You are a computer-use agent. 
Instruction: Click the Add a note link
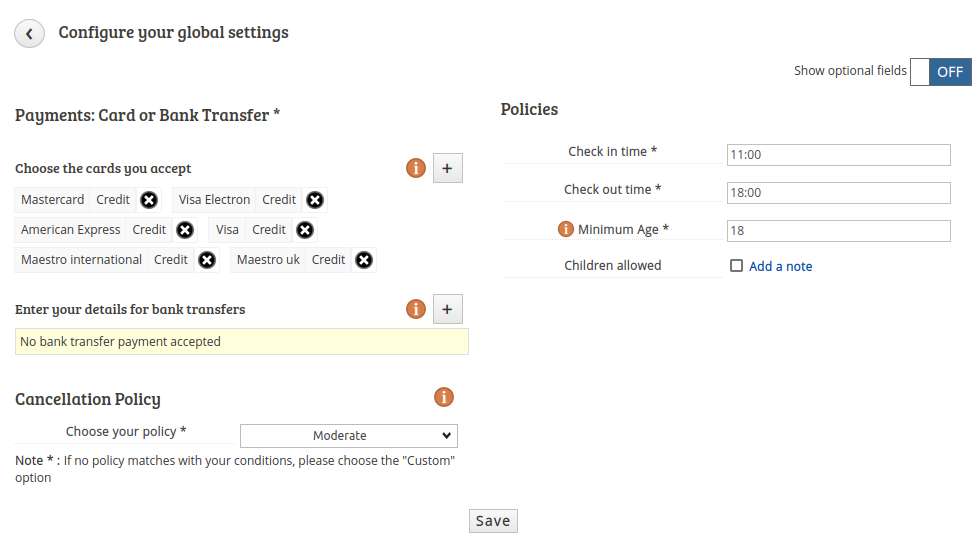pyautogui.click(x=781, y=267)
